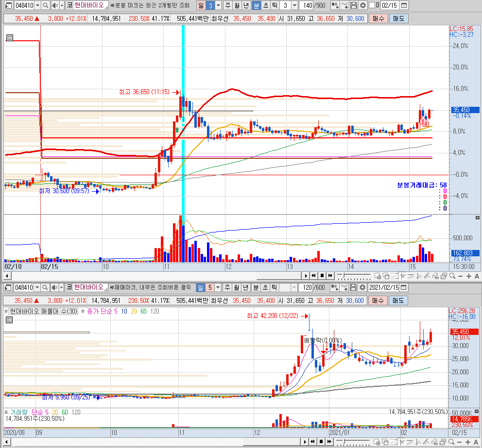Click the speaker sound icon in top toolbar

click(x=55, y=5)
